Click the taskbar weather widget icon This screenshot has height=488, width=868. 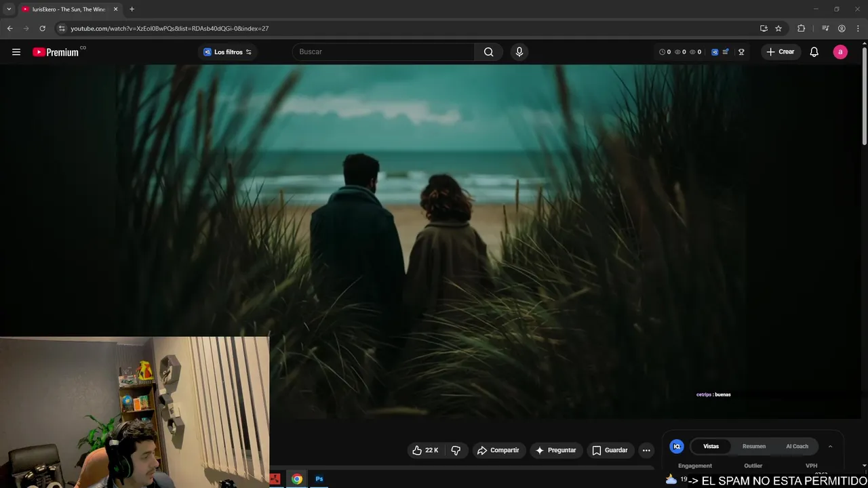click(x=671, y=480)
